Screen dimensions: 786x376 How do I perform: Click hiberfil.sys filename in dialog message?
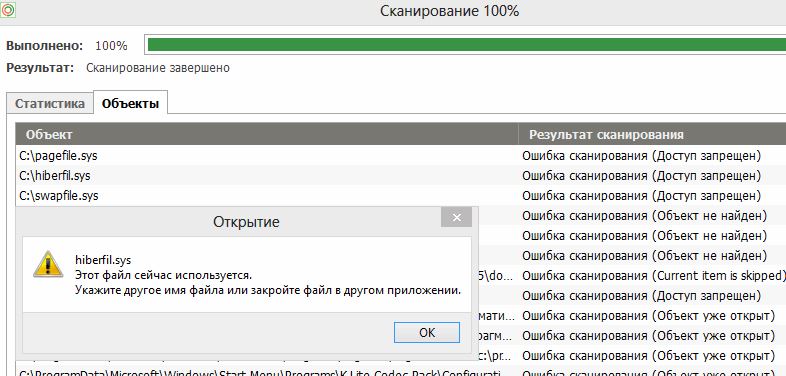(103, 260)
